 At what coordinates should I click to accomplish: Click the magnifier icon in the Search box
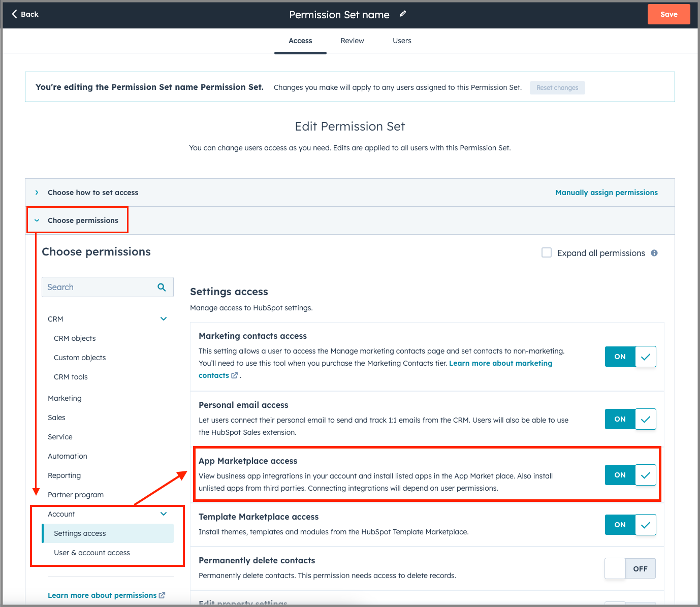[162, 287]
